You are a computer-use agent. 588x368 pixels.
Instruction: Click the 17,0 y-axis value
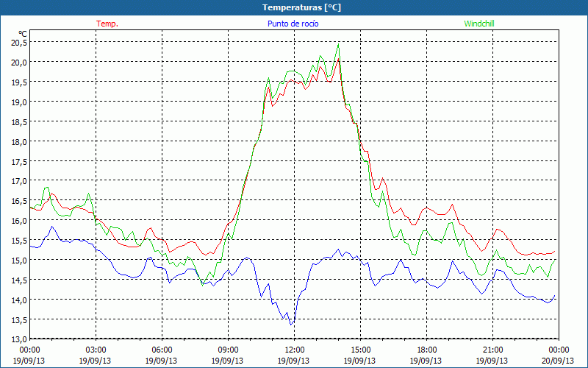(x=19, y=181)
